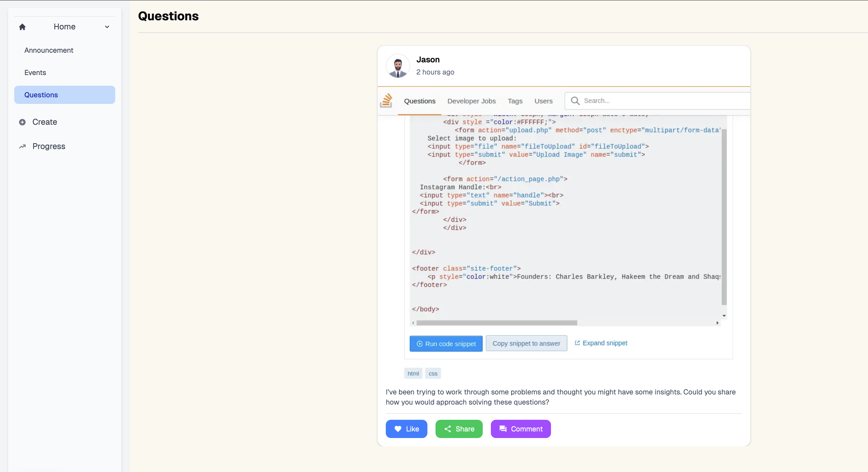
Task: Click the heart Like button
Action: [x=406, y=429]
